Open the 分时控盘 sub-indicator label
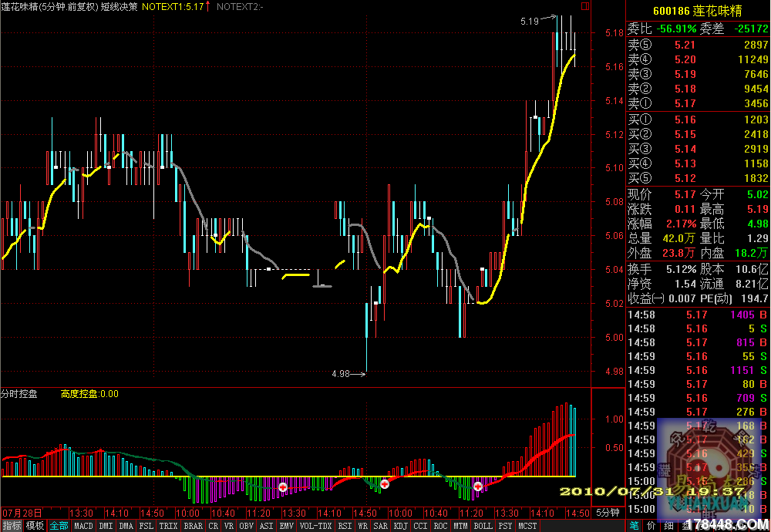 (x=20, y=393)
